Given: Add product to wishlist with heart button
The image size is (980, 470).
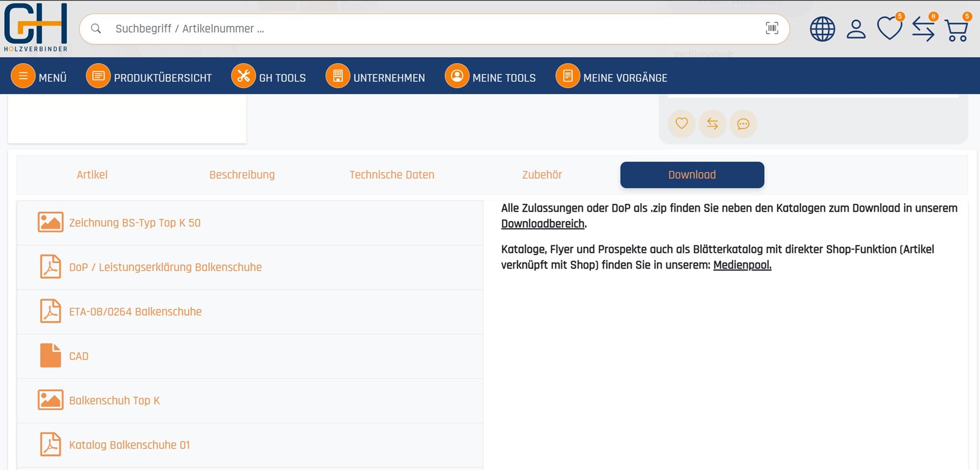Looking at the screenshot, I should [681, 124].
